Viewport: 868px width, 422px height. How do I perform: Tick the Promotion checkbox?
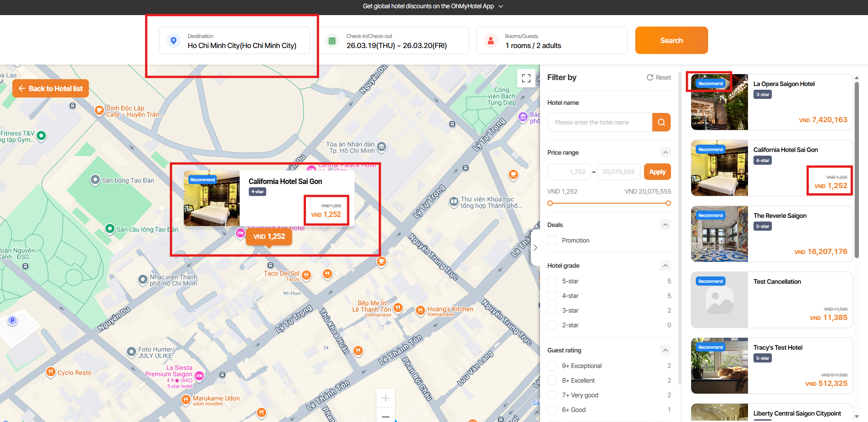tap(552, 240)
